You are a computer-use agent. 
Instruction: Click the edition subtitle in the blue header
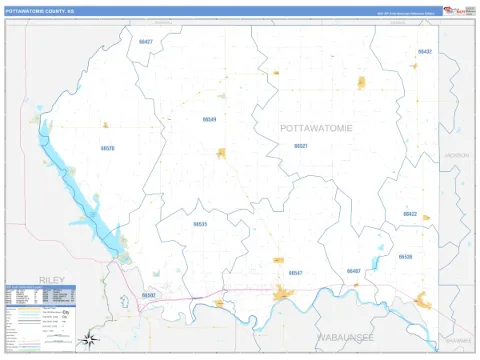pyautogui.click(x=406, y=14)
